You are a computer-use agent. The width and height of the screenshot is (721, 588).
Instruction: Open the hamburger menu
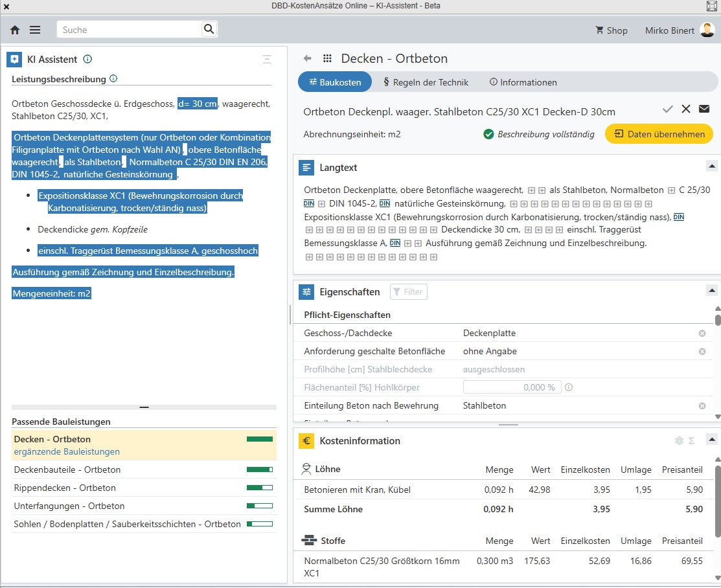[x=35, y=30]
